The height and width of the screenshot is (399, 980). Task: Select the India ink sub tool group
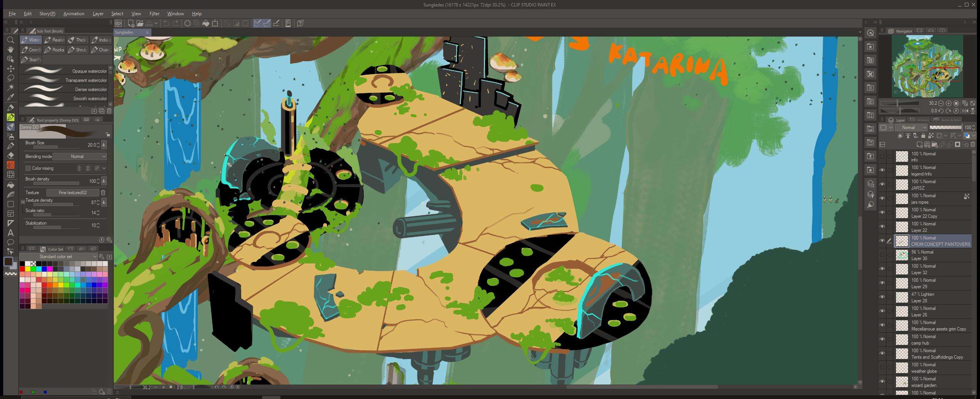click(x=101, y=40)
